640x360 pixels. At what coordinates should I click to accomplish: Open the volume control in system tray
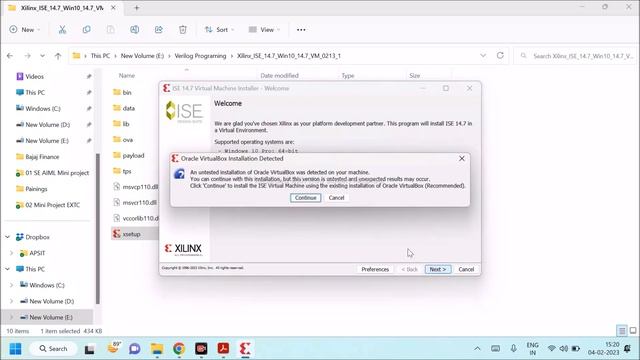[x=563, y=349]
